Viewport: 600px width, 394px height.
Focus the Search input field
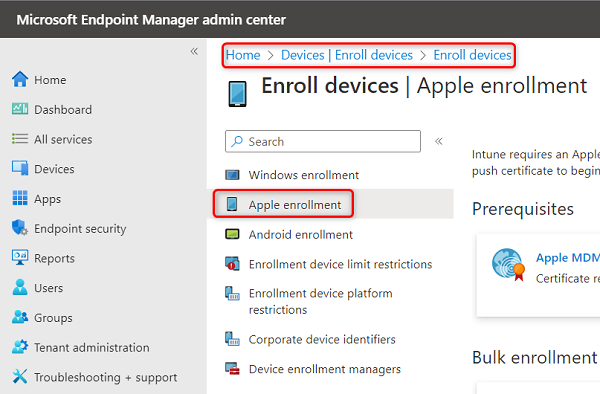click(323, 141)
